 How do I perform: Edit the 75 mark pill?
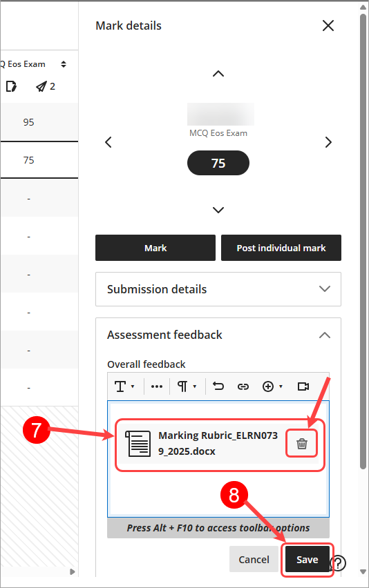[218, 163]
